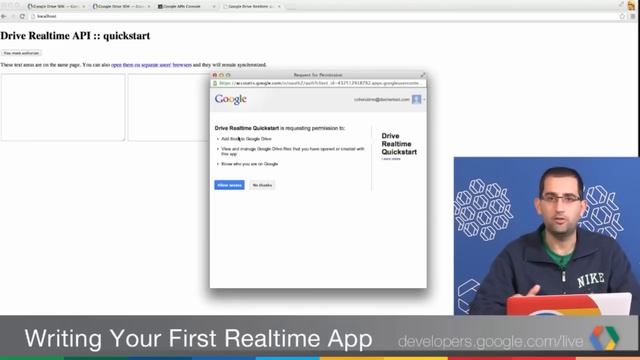The height and width of the screenshot is (360, 640).
Task: Click the 'View and manage Google Drive files' permission item
Action: click(x=293, y=151)
